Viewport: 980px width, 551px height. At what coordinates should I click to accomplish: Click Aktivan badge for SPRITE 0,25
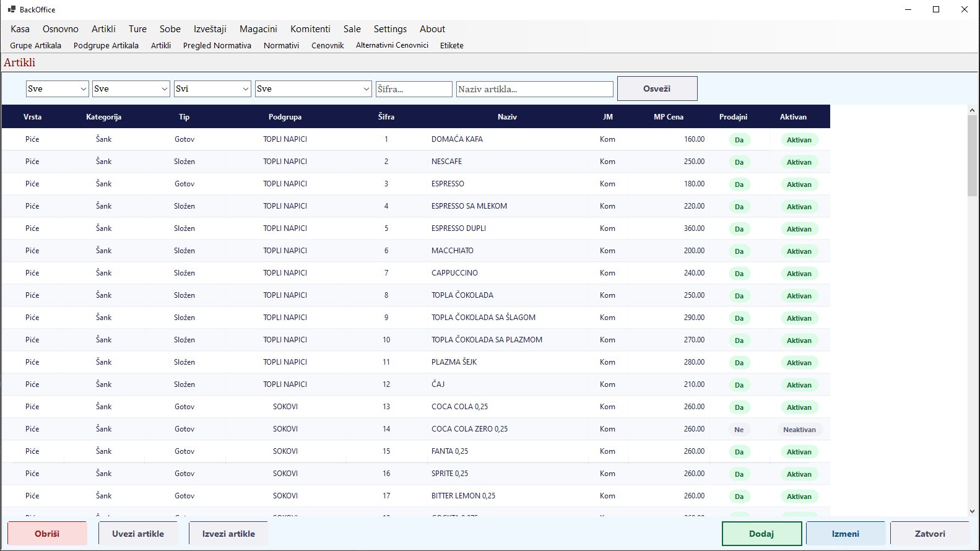(x=799, y=474)
